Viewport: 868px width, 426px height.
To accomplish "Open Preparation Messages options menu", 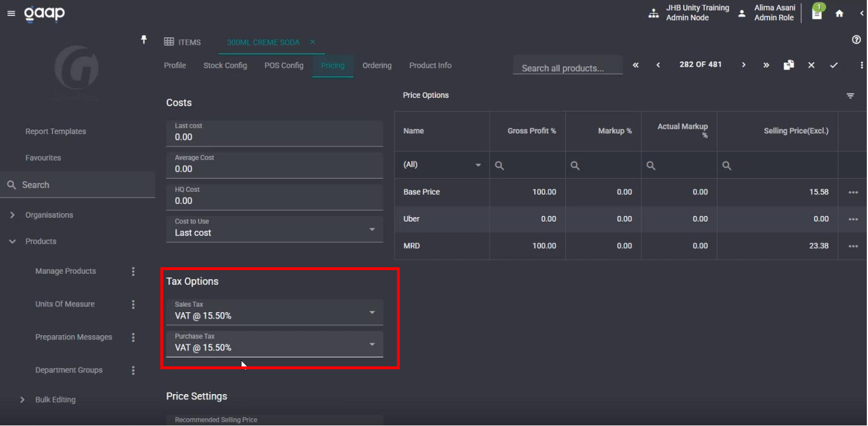I will coord(133,337).
